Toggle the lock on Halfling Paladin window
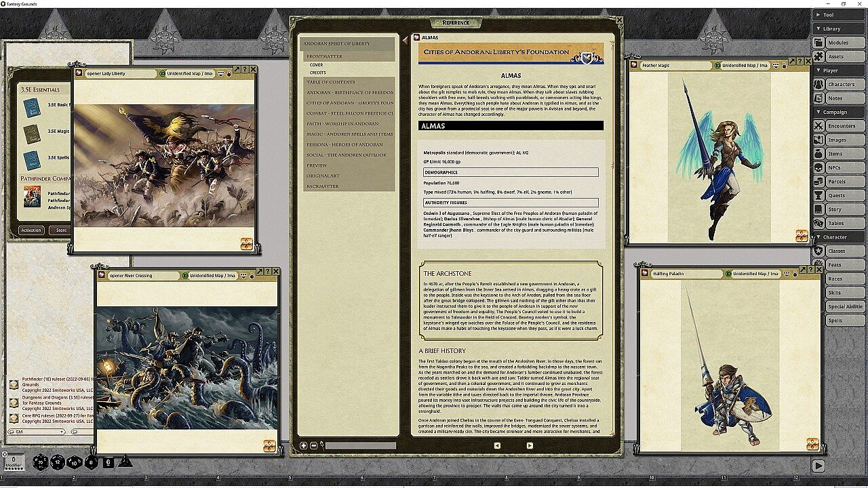The height and width of the screenshot is (488, 868). 795,274
